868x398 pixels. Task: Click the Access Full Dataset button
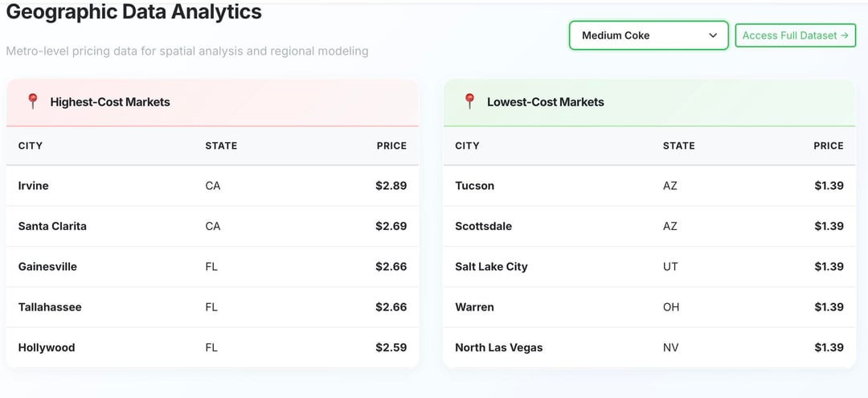pos(795,35)
